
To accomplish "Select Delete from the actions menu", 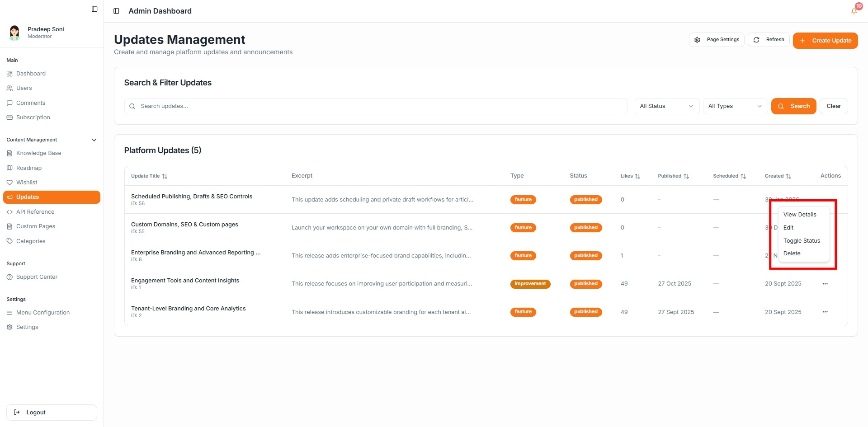I will coord(792,253).
